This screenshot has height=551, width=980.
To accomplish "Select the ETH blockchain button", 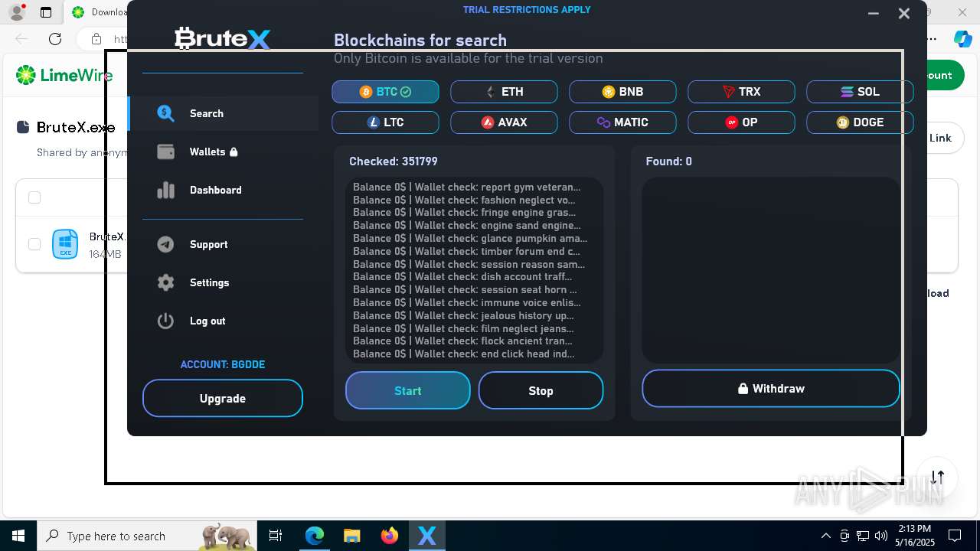I will pos(504,92).
